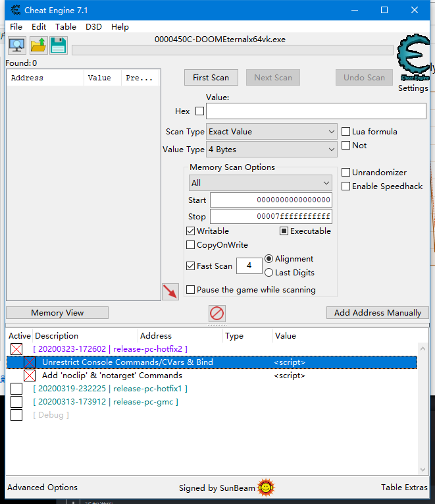Open Memory View
Viewport: 435px width, 504px height.
57,313
